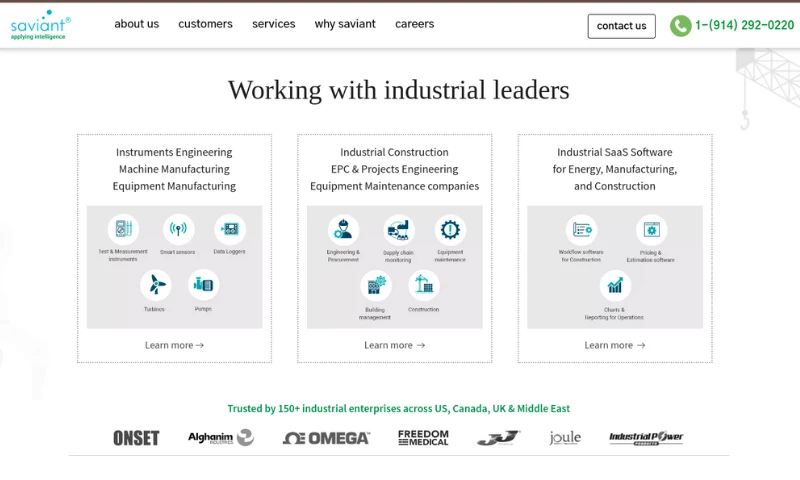Click the Pumps icon
Image resolution: width=800 pixels, height=480 pixels.
(x=203, y=285)
